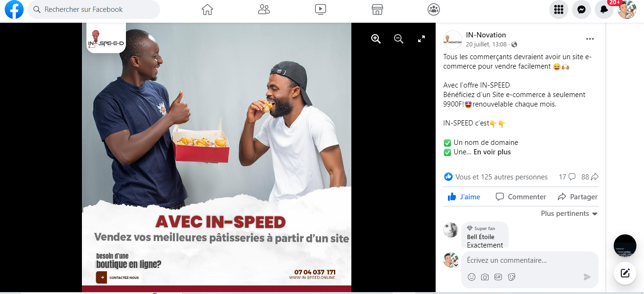Toggle the J'aime like button
Image resolution: width=644 pixels, height=294 pixels.
click(x=464, y=197)
